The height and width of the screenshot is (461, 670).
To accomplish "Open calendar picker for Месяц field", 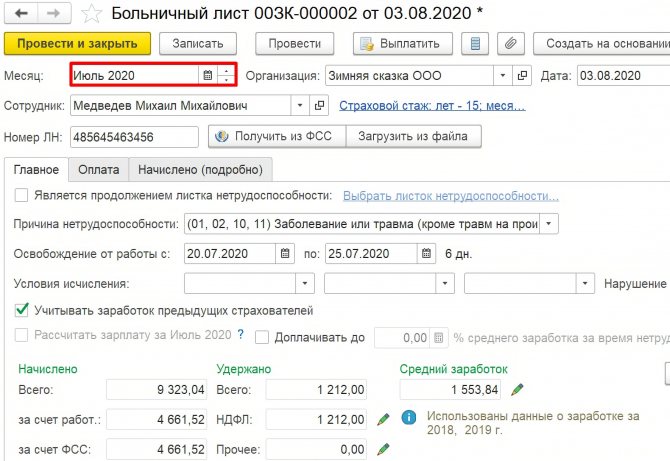I will click(x=208, y=75).
